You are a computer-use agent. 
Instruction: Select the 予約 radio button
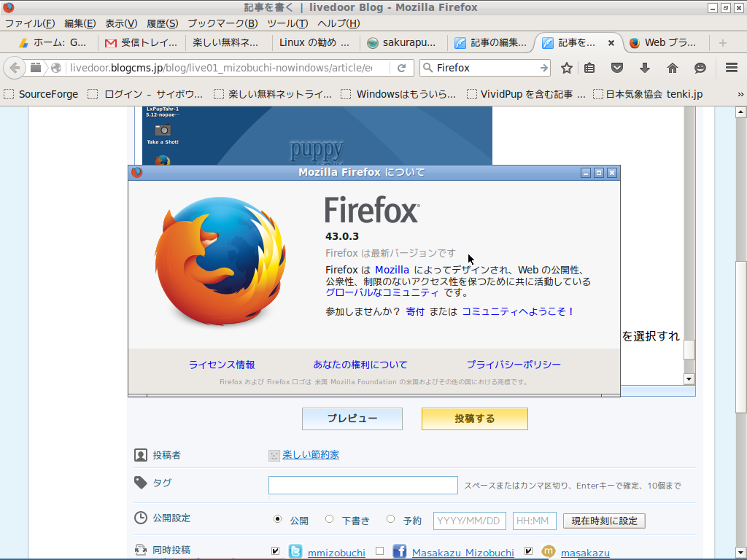coord(391,519)
